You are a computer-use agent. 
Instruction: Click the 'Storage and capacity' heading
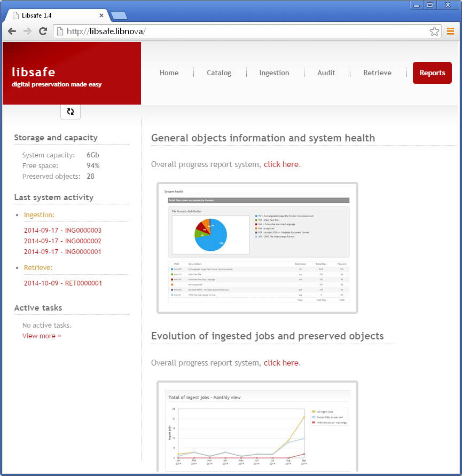pos(56,138)
